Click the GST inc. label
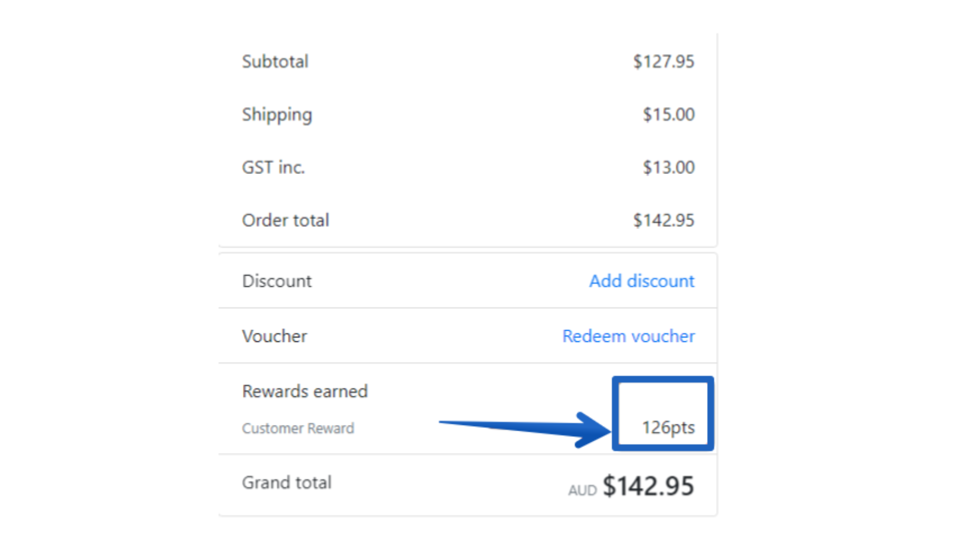 273,167
